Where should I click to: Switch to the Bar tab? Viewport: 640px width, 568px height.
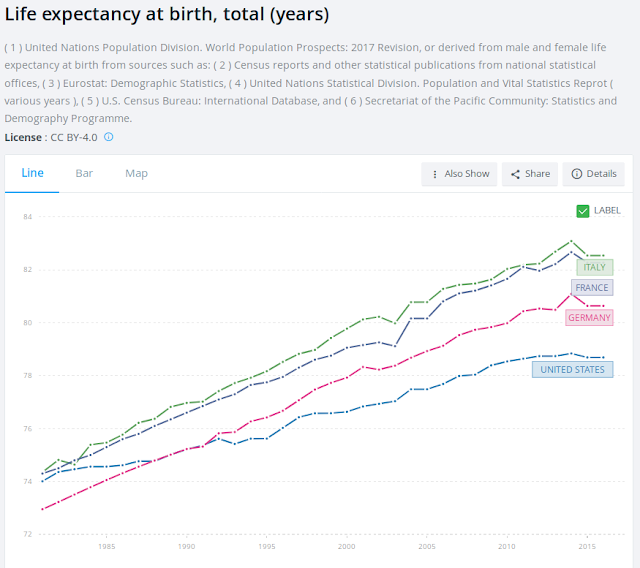click(84, 173)
